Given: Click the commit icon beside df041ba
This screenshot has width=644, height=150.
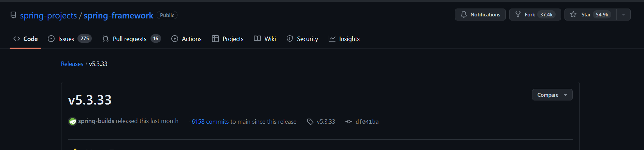Looking at the screenshot, I should click(348, 122).
